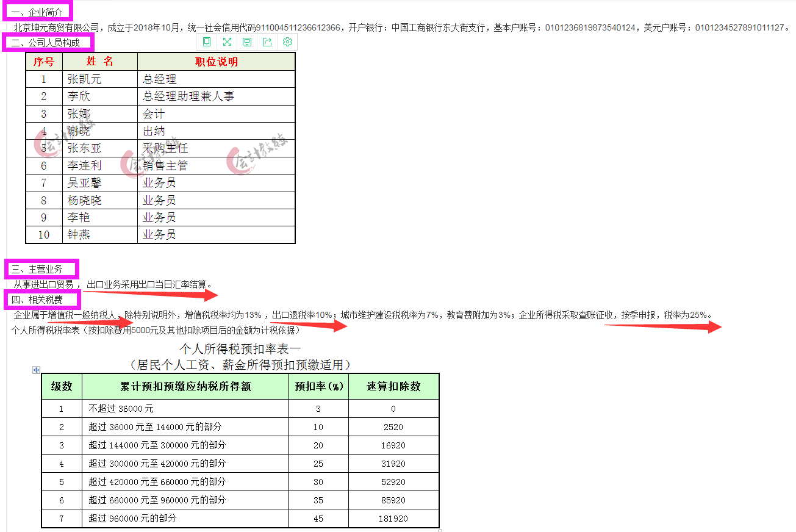Click the 职位说明 column header
This screenshot has width=796, height=532.
(x=215, y=61)
